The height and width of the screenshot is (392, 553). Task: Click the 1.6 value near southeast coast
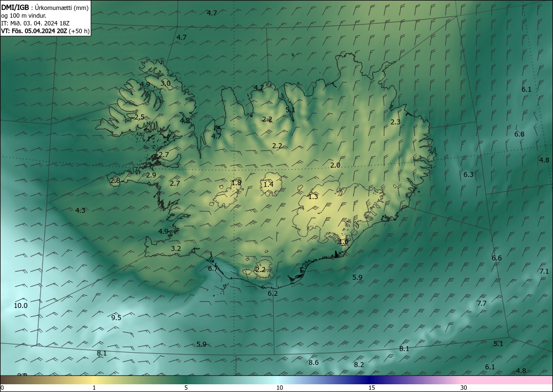[x=343, y=242]
